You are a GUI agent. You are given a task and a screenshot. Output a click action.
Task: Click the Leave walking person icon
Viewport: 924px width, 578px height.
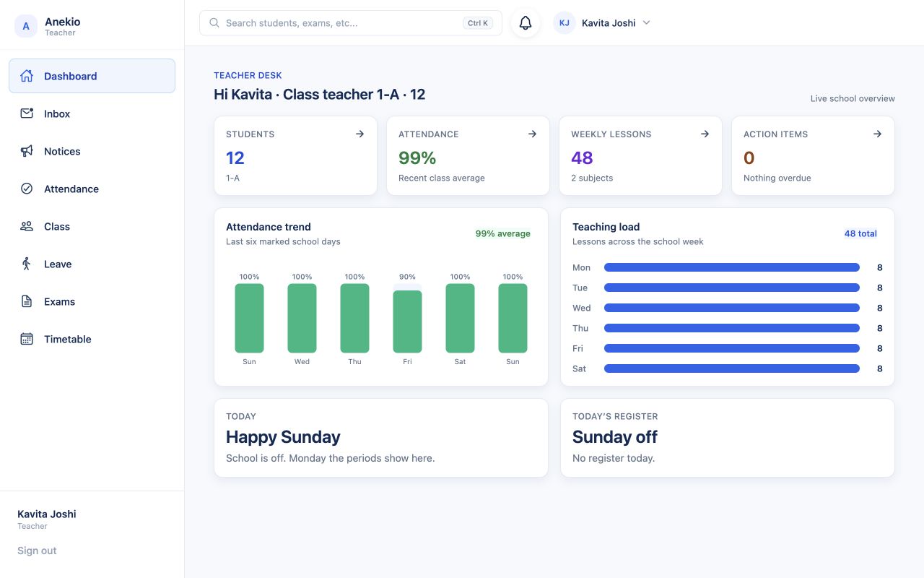[27, 264]
